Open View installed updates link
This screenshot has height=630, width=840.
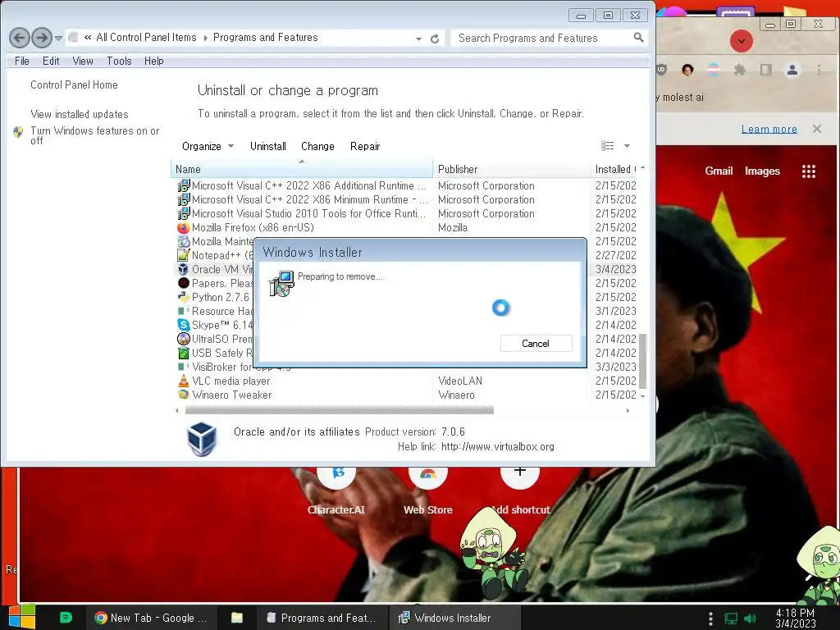click(x=80, y=114)
